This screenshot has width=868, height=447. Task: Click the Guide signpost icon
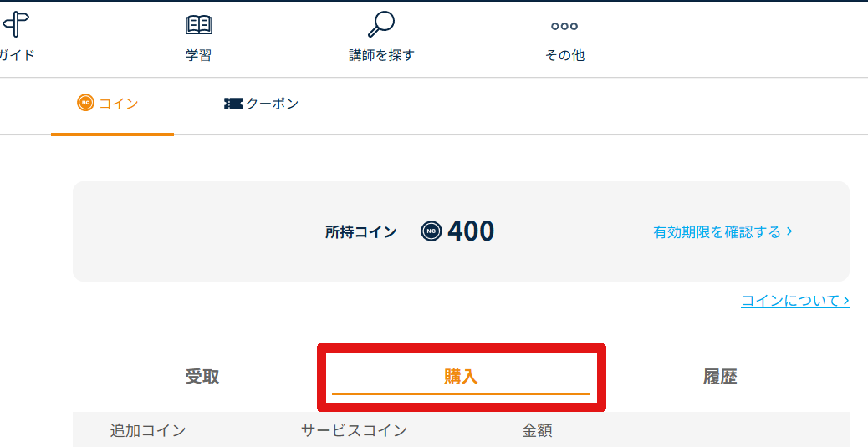[x=16, y=24]
